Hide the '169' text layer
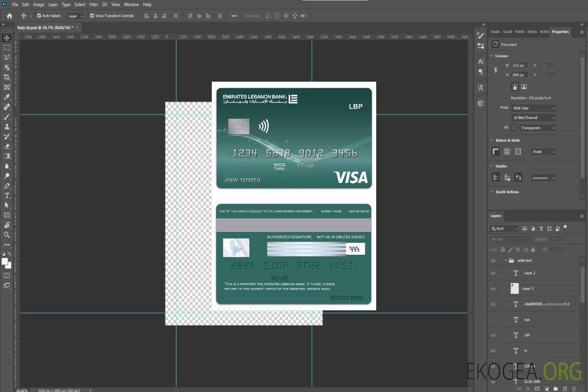 (x=493, y=335)
